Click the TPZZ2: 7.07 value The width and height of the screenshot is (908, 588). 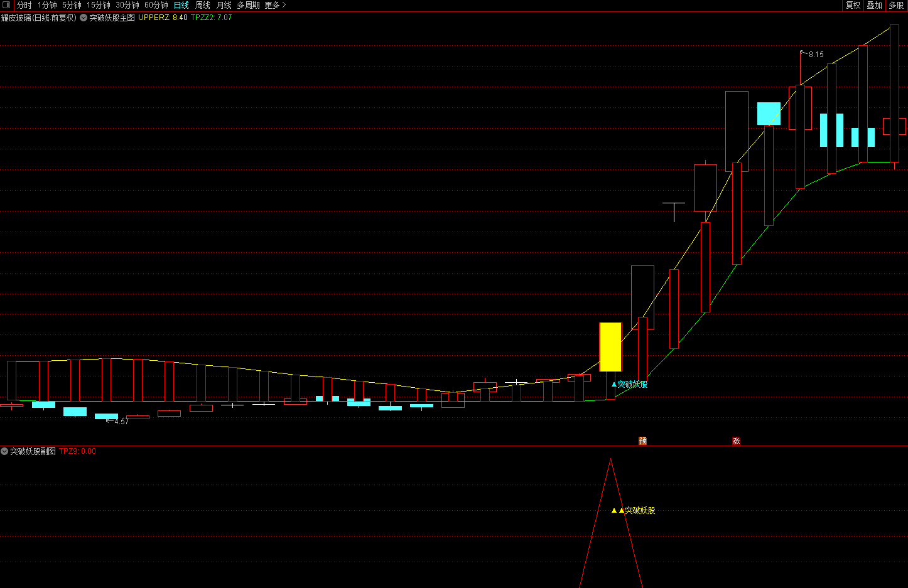click(x=212, y=18)
